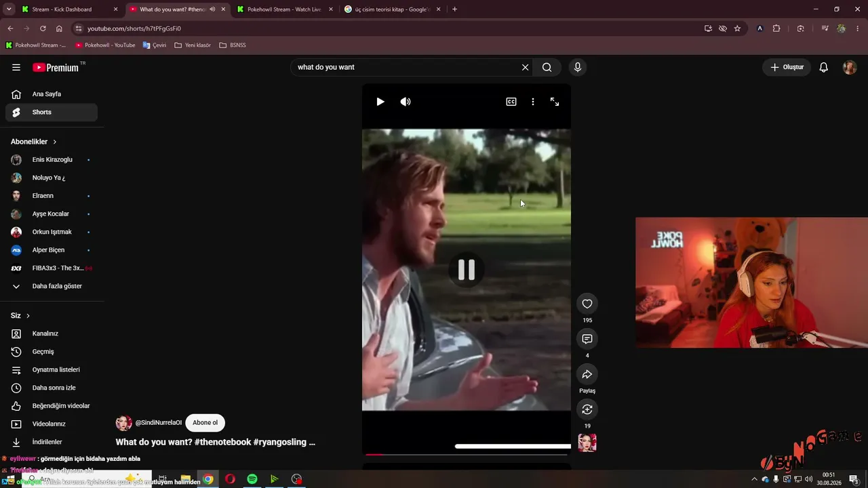Screen dimensions: 868x488
Task: Open the tab search dropdown arrow
Action: coord(7,9)
